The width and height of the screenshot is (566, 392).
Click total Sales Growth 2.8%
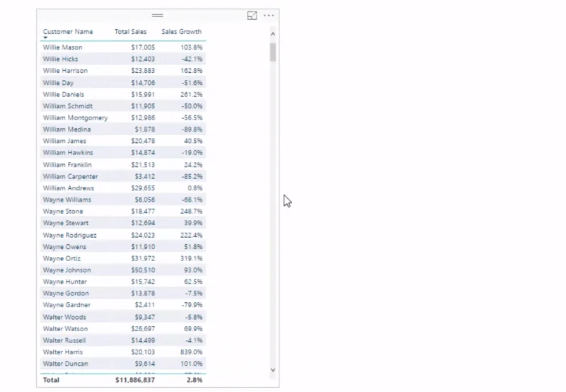[x=195, y=380]
